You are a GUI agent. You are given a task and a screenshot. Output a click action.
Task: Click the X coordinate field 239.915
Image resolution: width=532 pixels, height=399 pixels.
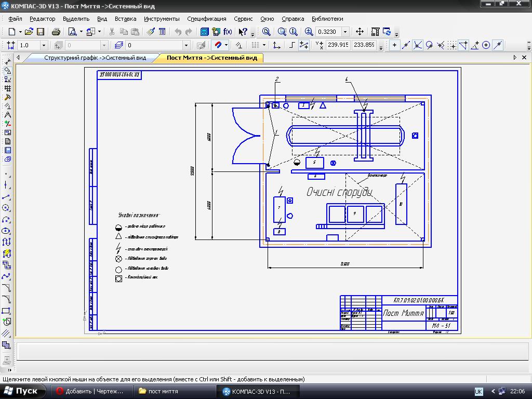coord(338,45)
